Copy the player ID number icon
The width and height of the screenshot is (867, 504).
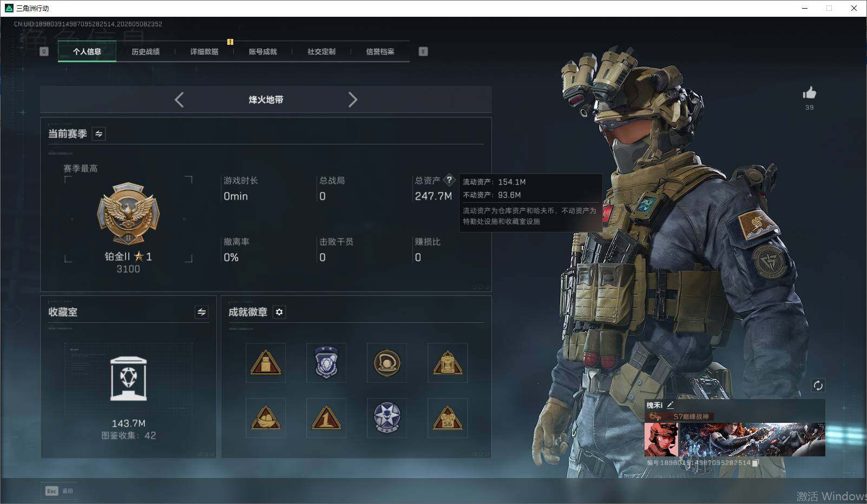coord(756,463)
